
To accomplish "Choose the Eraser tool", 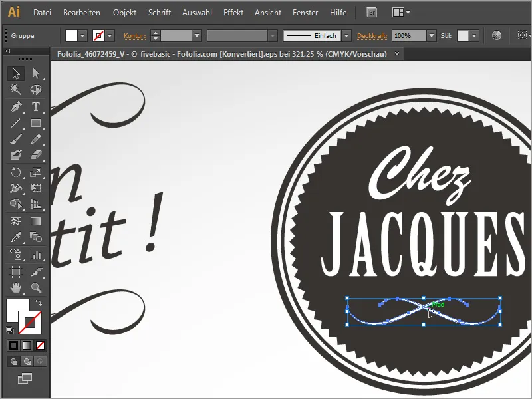I will (36, 155).
